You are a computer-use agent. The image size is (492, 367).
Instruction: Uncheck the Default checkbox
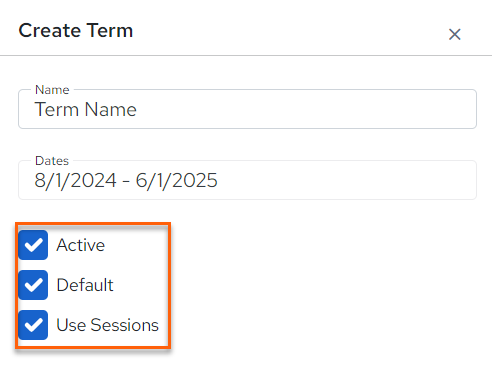pos(33,285)
